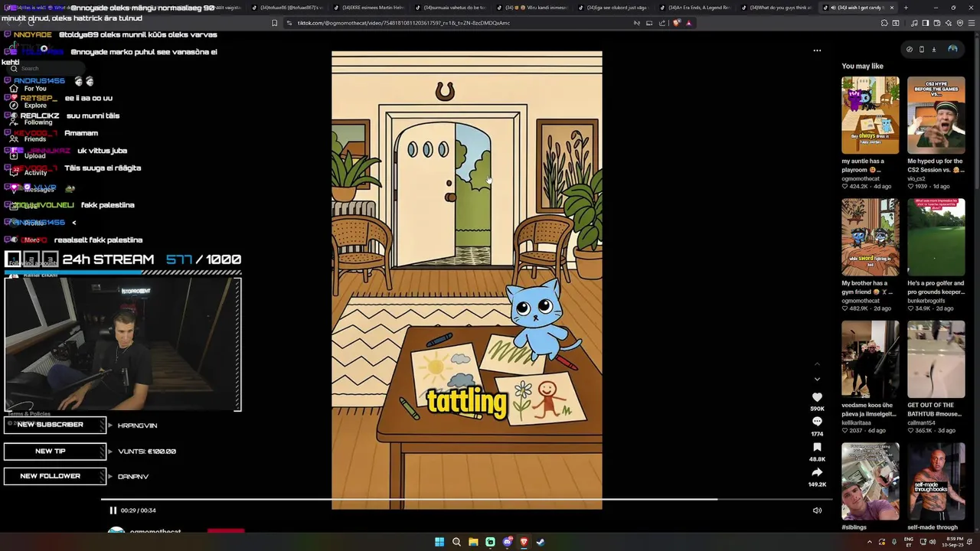
Task: Click the TikTok coins icon
Action: [x=909, y=49]
